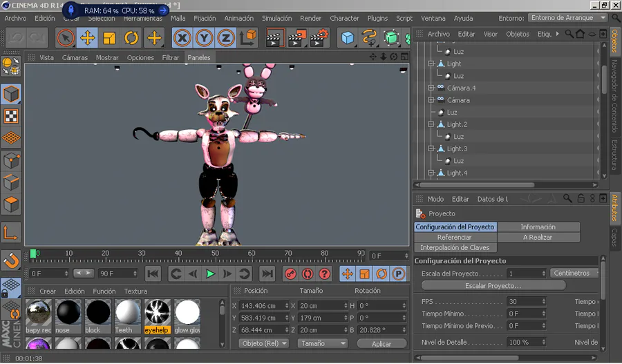Enable the axis L-shaped tool
The height and width of the screenshot is (364, 622).
11,233
